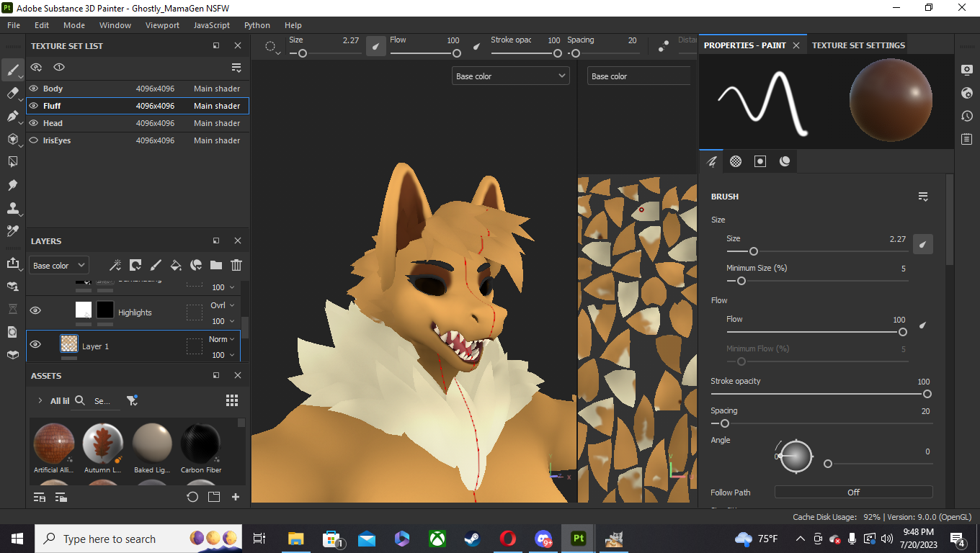980x553 pixels.
Task: Toggle the Follow Path Off button
Action: pyautogui.click(x=853, y=493)
